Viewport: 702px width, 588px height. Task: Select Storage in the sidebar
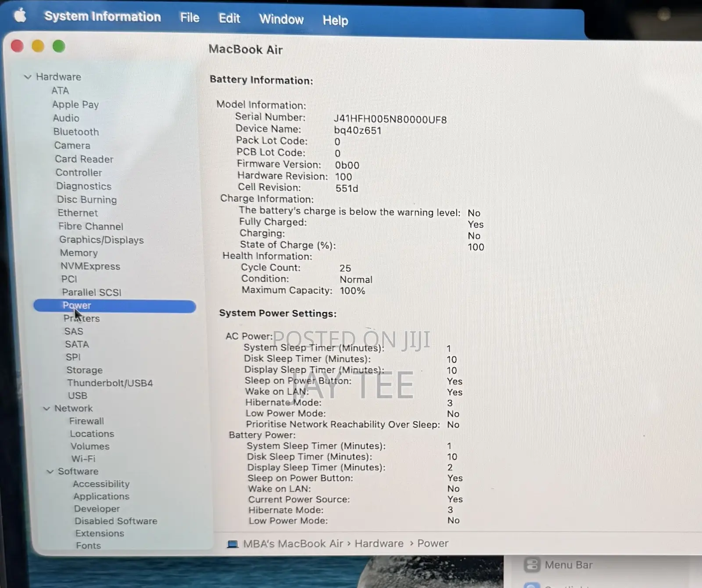pyautogui.click(x=85, y=370)
